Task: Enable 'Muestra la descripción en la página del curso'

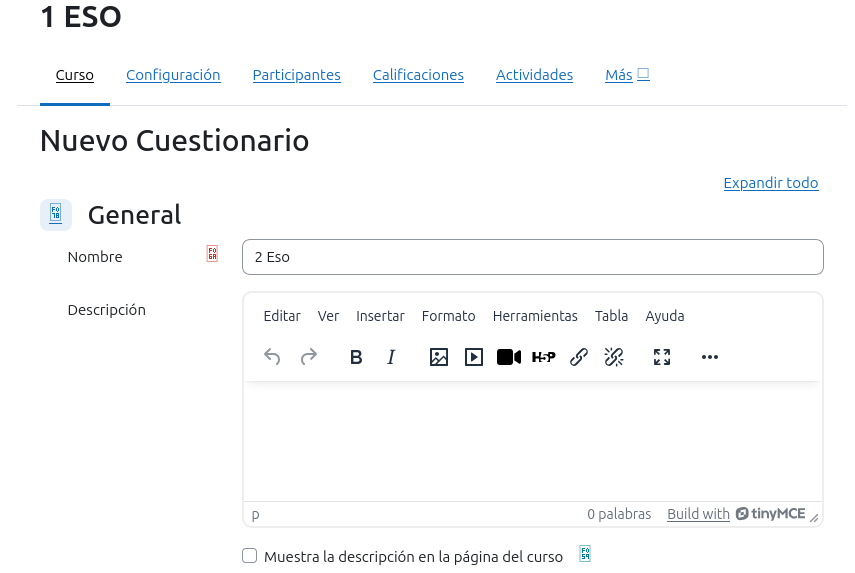Action: tap(250, 556)
